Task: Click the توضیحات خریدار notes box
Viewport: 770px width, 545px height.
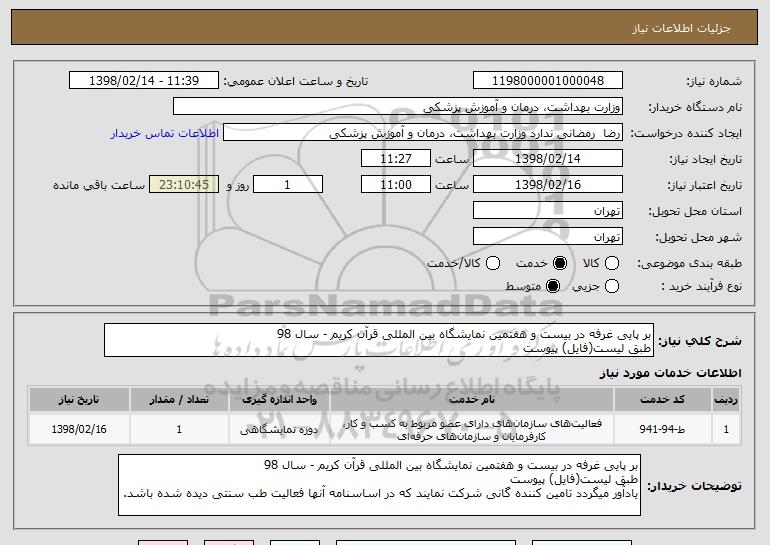Action: pos(379,485)
